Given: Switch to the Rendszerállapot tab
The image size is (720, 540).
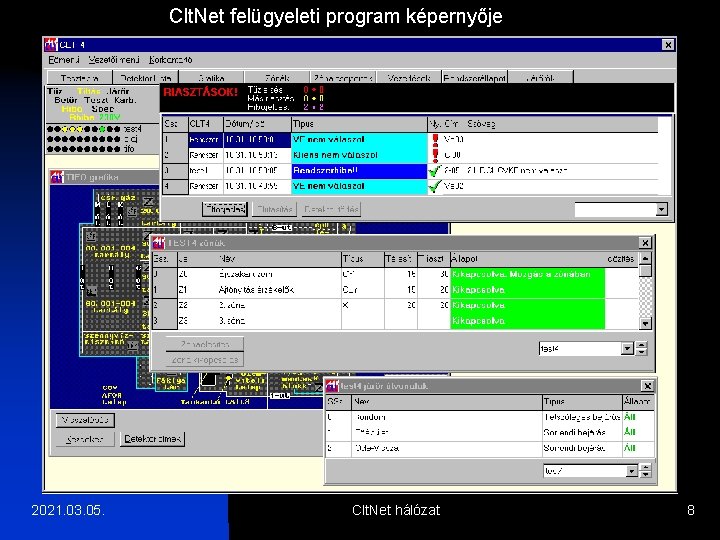Looking at the screenshot, I should coord(474,78).
